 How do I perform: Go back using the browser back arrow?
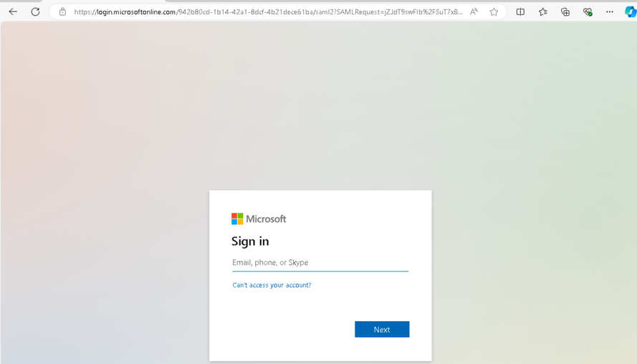click(13, 11)
